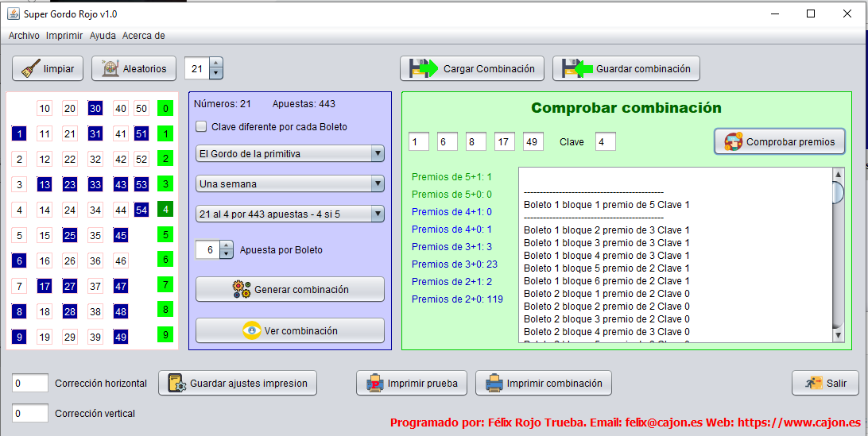Click the eye icon on Ver combinación
Screen dimensions: 868x436
tap(252, 330)
